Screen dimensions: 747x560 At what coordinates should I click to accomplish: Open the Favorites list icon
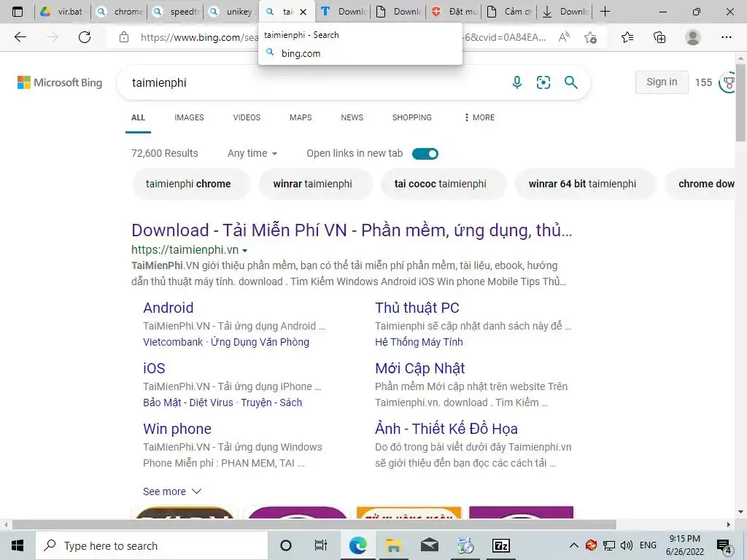(x=627, y=37)
